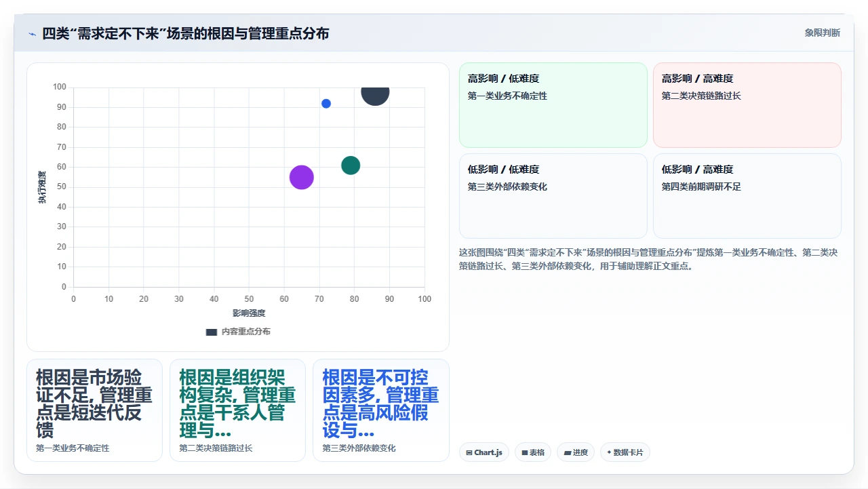868x489 pixels.
Task: Open the 高影响 / 高难度 quadrant card
Action: point(747,105)
